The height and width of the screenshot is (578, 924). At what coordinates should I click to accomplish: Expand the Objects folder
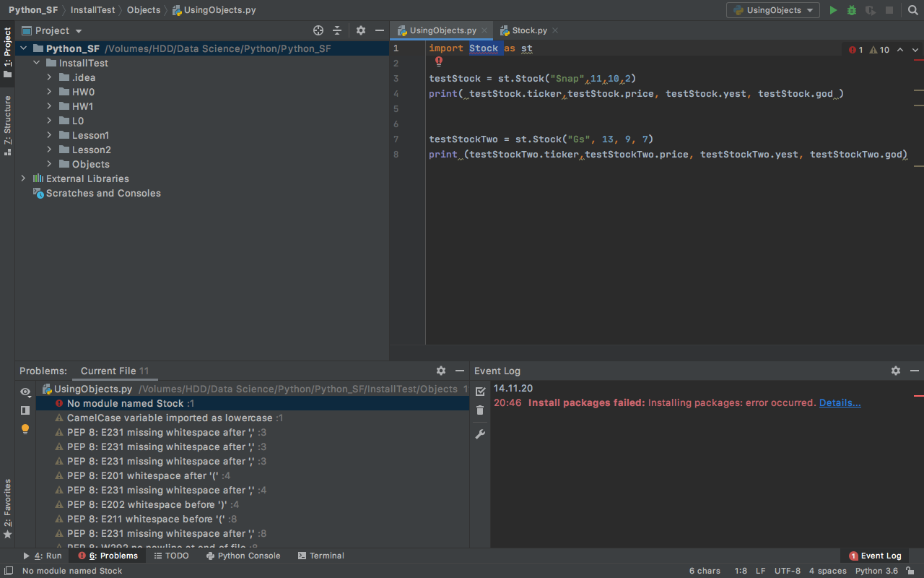pyautogui.click(x=50, y=164)
